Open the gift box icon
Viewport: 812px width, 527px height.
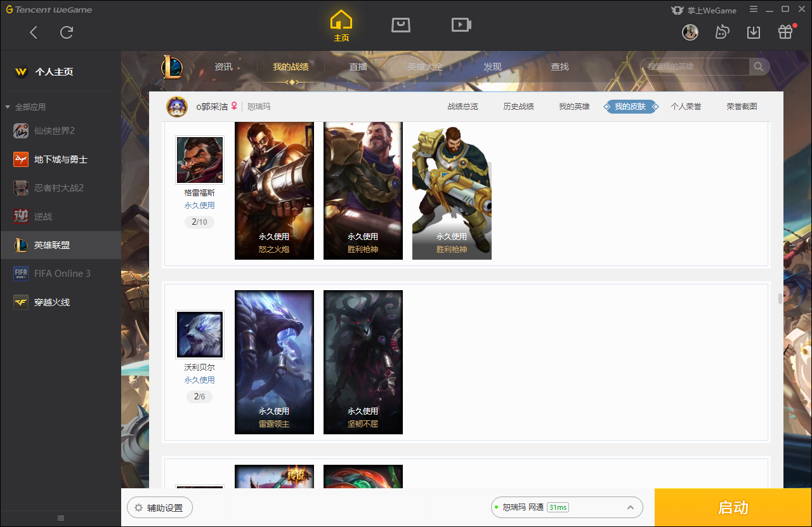[x=785, y=32]
